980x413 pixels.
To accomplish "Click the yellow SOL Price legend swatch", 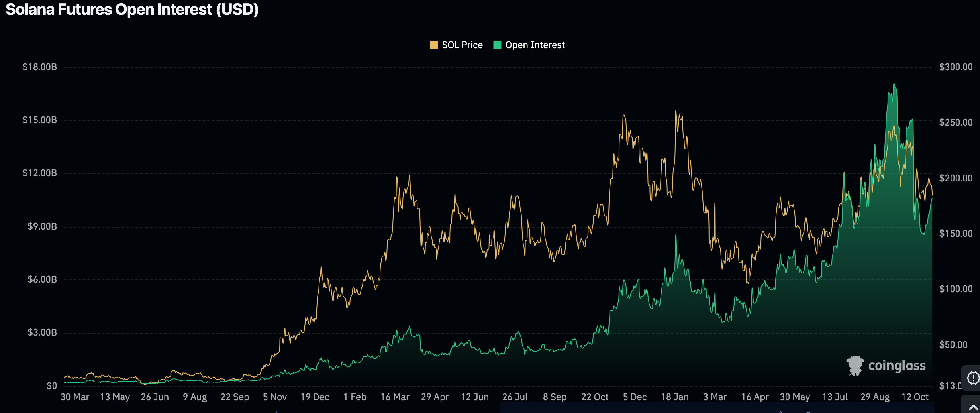I will tap(434, 45).
